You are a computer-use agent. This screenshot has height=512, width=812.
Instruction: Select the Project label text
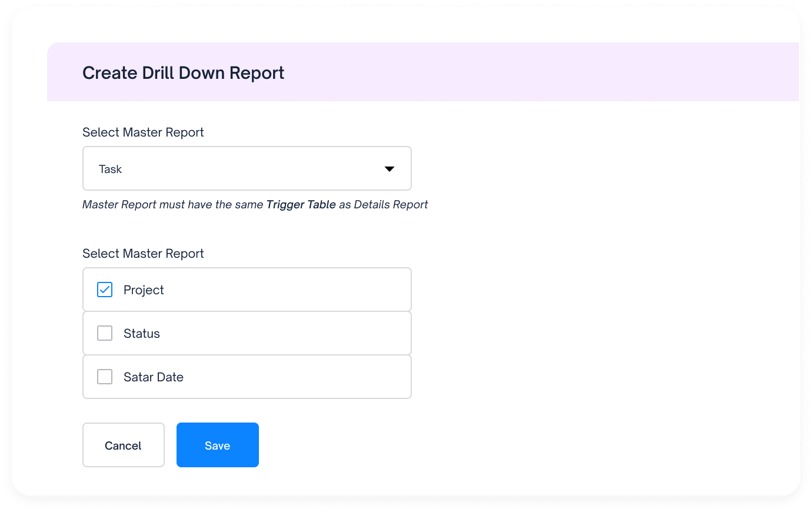pyautogui.click(x=144, y=290)
